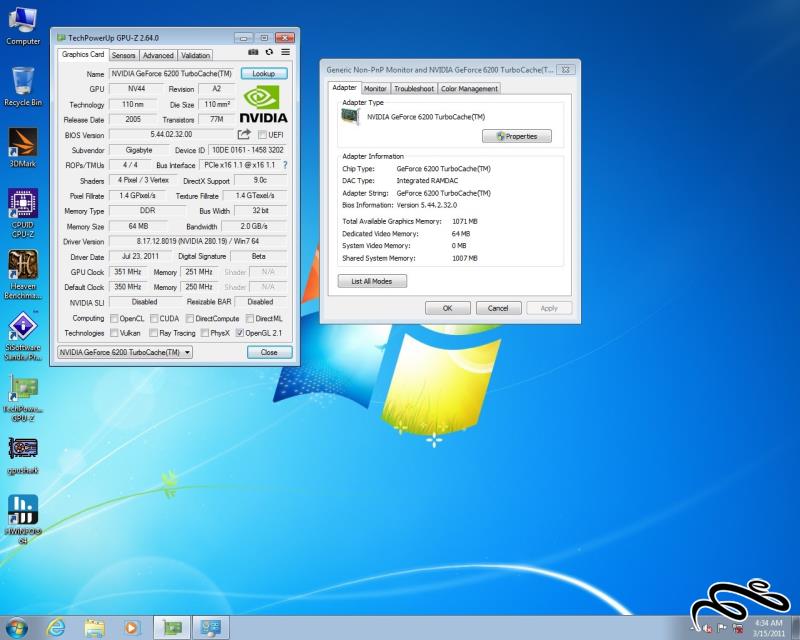Click the Subvendor field showing Gigabyte
This screenshot has width=800, height=640.
pos(139,150)
